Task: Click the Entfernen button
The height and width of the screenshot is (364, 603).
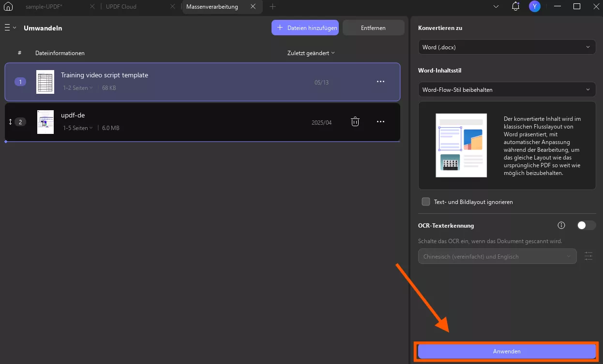Action: tap(373, 28)
